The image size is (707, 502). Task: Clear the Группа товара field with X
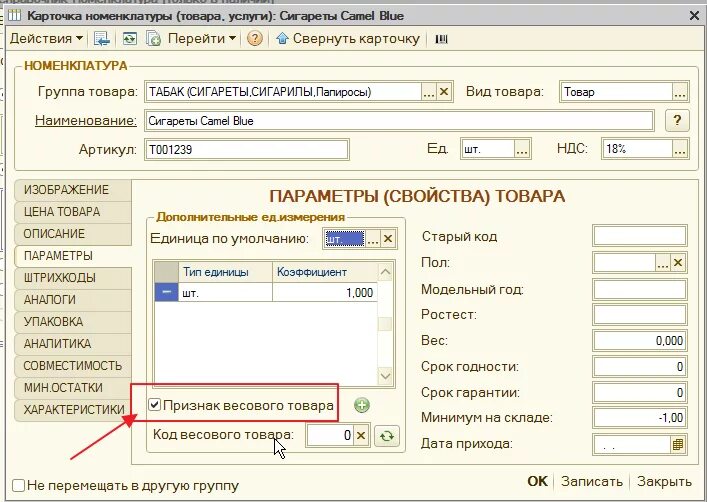pos(444,92)
